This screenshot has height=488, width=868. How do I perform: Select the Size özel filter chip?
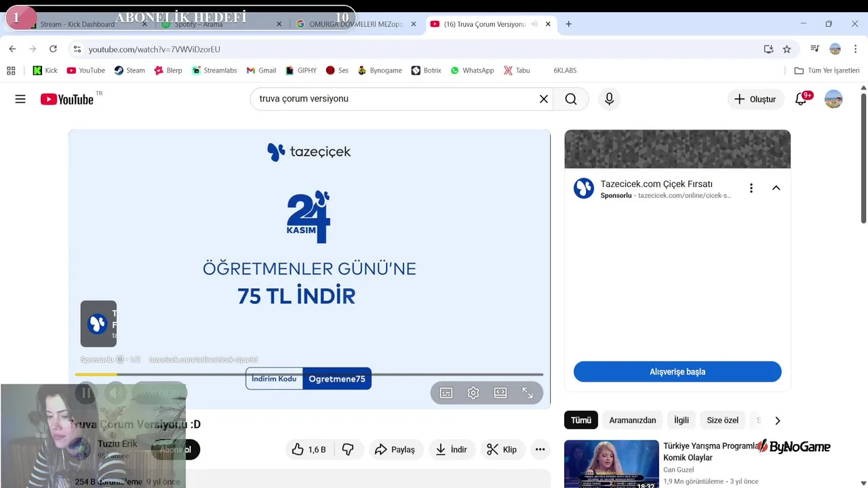[723, 420]
